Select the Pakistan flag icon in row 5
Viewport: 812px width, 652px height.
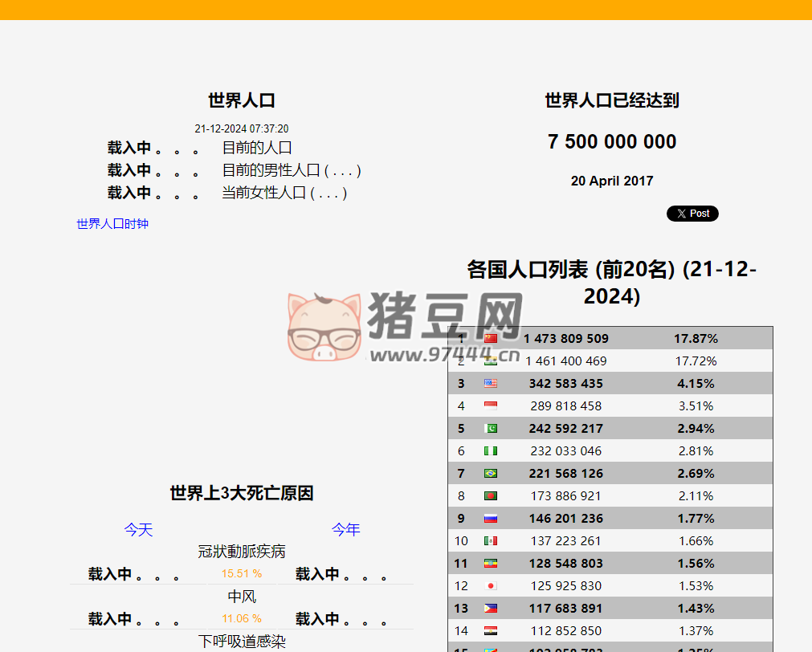point(491,428)
